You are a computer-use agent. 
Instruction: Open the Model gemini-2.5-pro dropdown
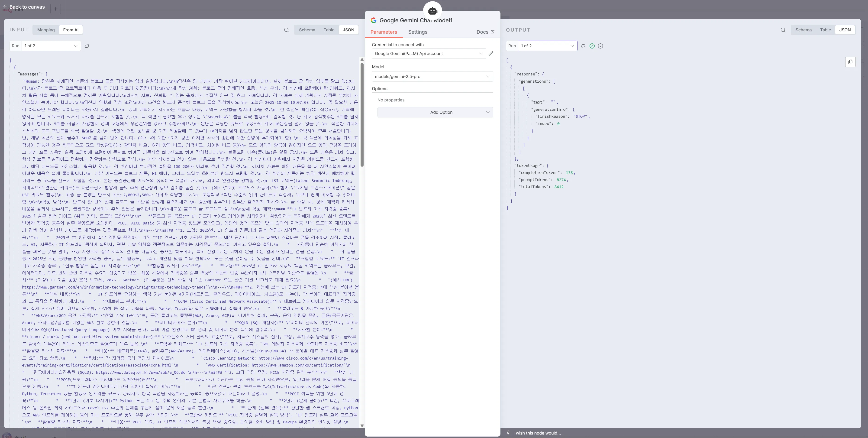[432, 77]
